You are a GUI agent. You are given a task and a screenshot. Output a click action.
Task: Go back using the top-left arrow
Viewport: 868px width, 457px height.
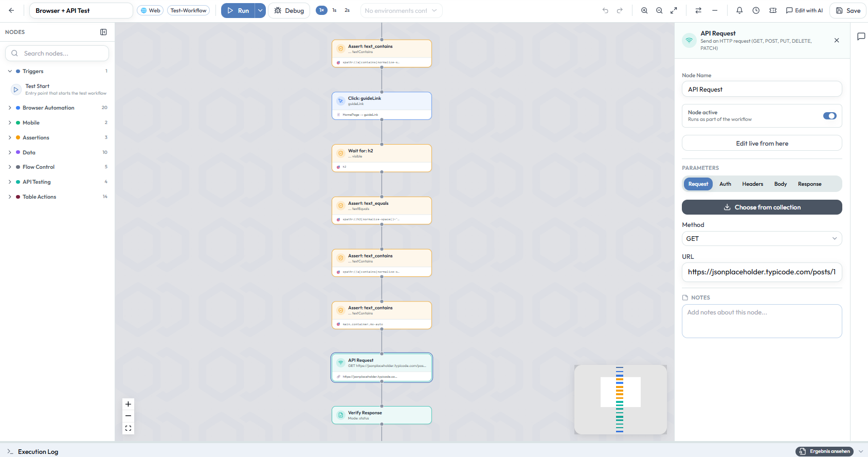11,10
